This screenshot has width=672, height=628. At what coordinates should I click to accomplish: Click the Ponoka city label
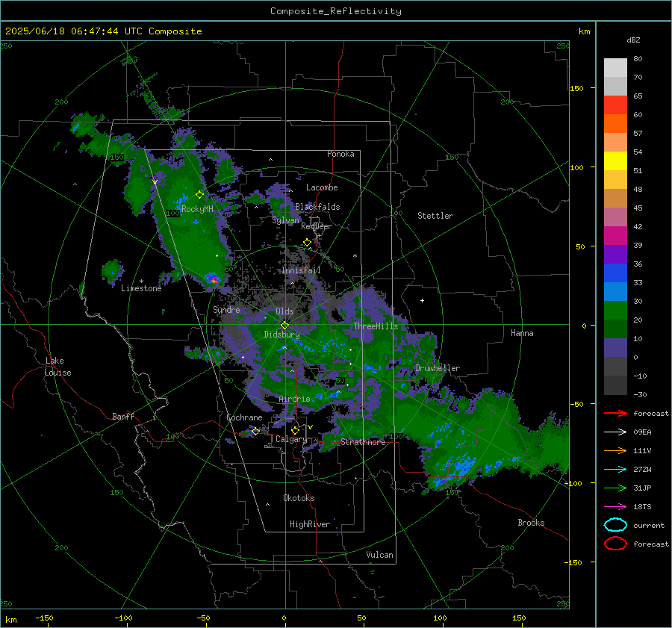(x=340, y=154)
